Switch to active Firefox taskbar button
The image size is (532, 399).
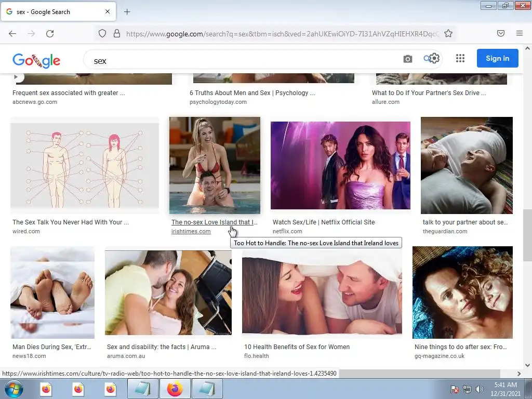pyautogui.click(x=175, y=389)
